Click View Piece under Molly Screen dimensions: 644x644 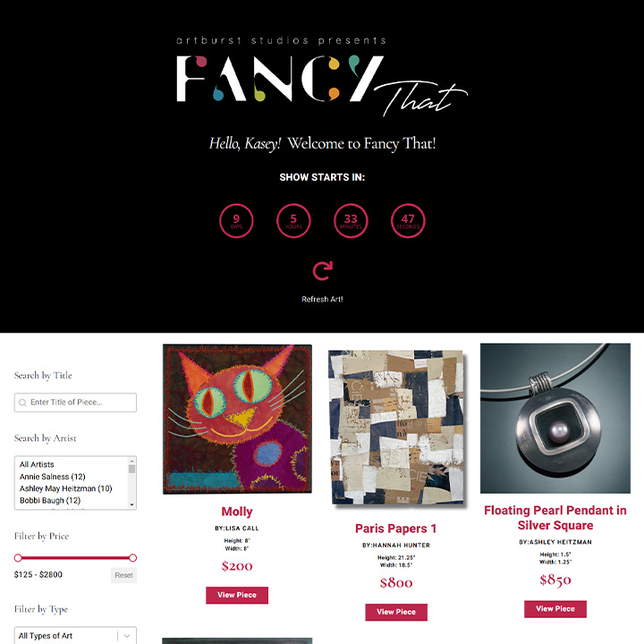coord(237,595)
